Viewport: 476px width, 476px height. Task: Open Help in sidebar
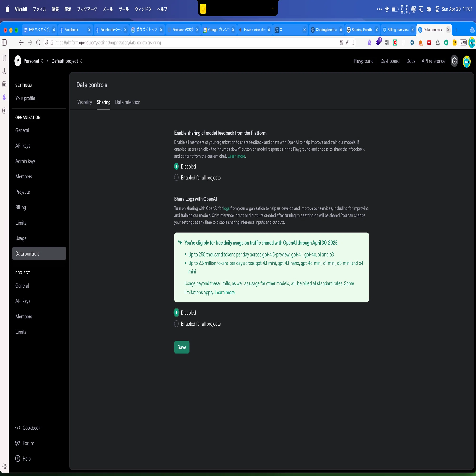[x=23, y=459]
